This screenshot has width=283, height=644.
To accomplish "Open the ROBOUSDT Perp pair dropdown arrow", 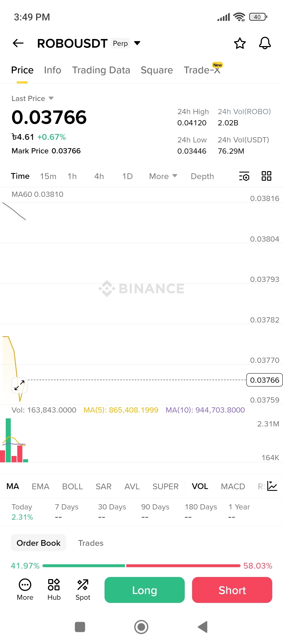I will (x=137, y=43).
